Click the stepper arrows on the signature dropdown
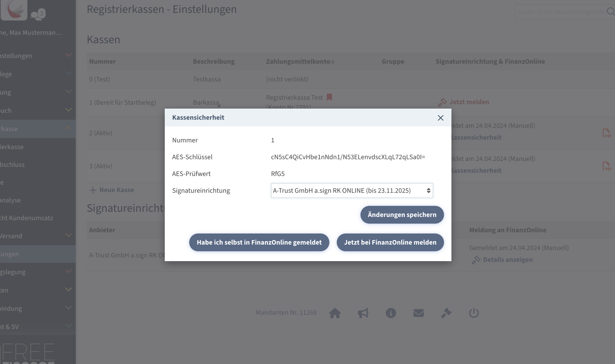The image size is (615, 364). click(428, 191)
